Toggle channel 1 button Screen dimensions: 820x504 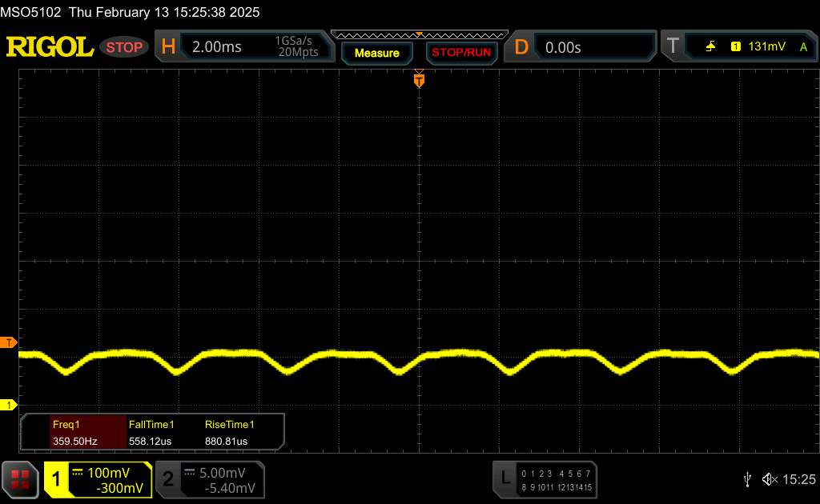pos(56,479)
